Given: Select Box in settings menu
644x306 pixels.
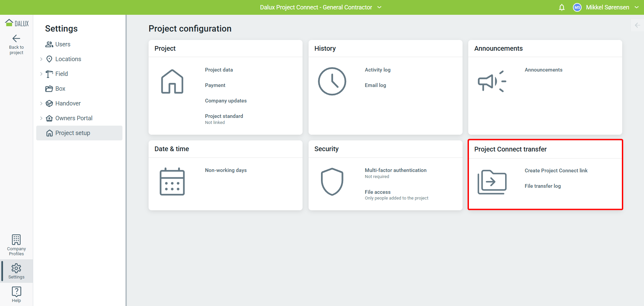Looking at the screenshot, I should 60,89.
